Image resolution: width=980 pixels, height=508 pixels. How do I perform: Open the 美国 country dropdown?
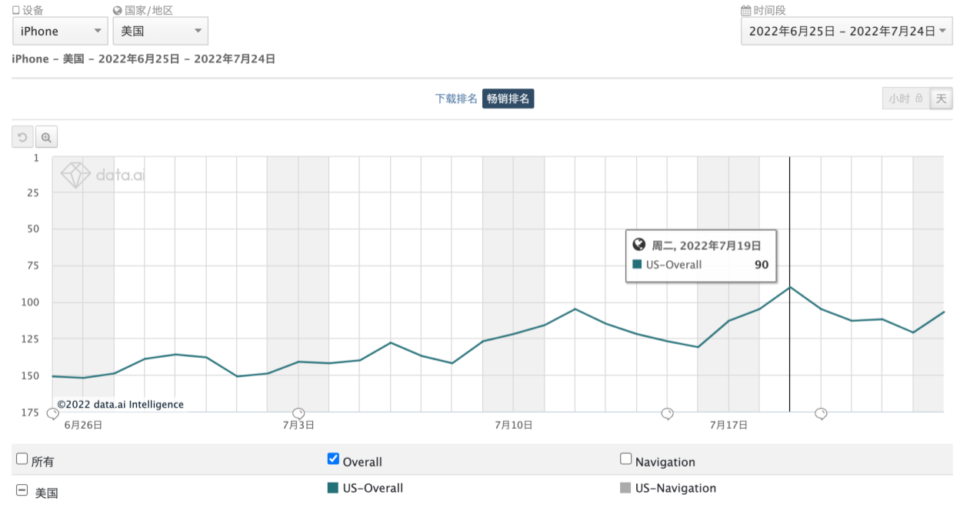tap(160, 31)
